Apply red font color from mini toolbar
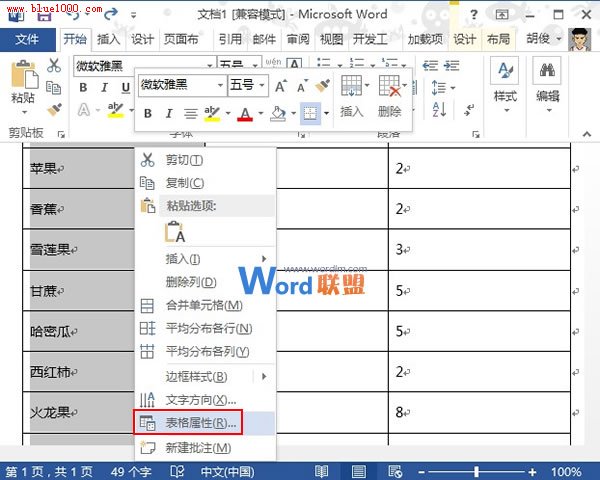600x480 pixels. pyautogui.click(x=245, y=113)
